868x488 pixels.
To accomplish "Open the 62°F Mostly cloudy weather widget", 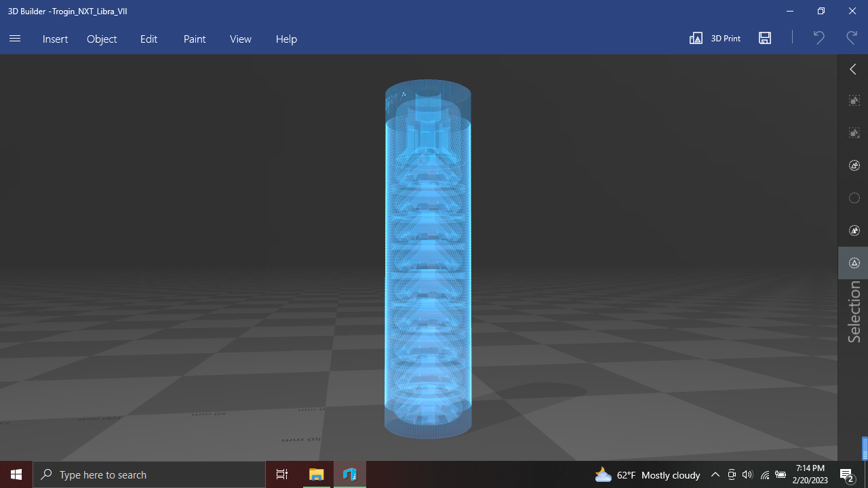I will [647, 474].
